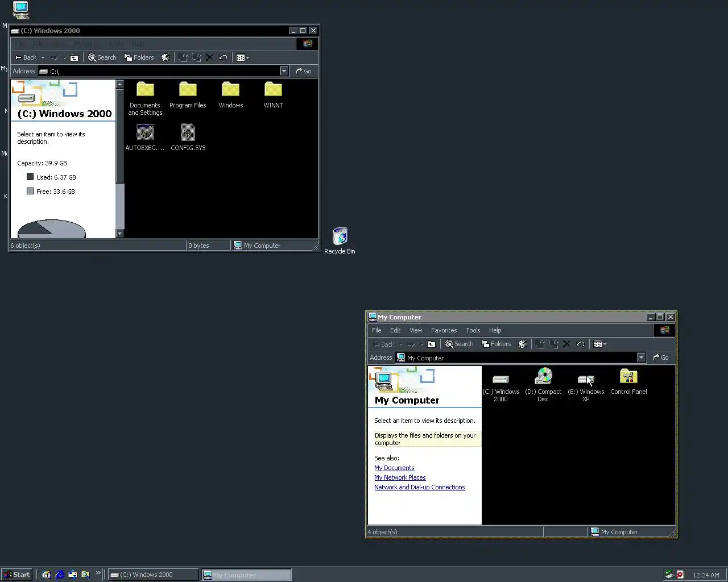Select the WINNT folder
Image resolution: width=728 pixels, height=582 pixels.
pos(273,95)
